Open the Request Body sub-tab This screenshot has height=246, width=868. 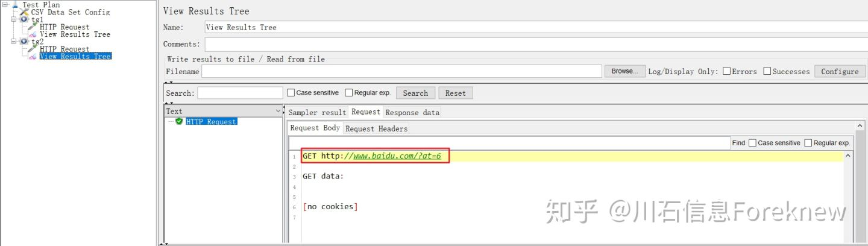[x=315, y=128]
